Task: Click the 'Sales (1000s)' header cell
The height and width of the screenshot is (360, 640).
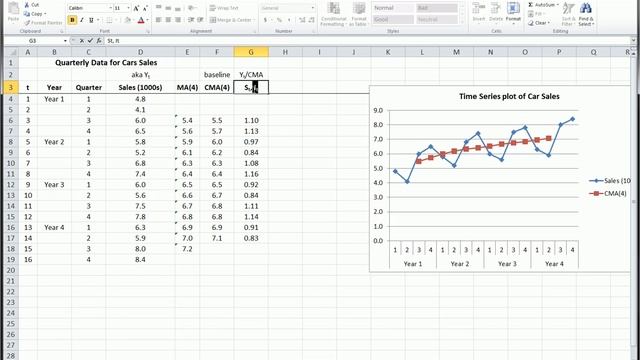Action: [x=140, y=87]
